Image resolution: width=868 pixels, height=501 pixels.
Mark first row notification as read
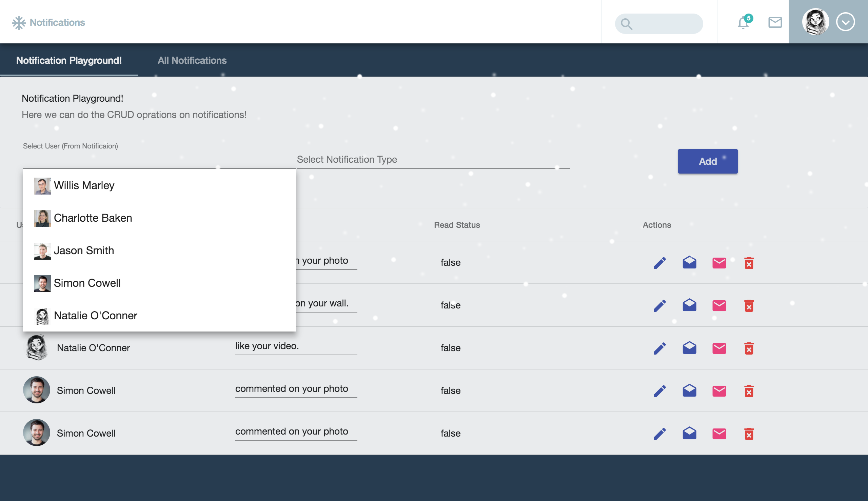coord(689,263)
